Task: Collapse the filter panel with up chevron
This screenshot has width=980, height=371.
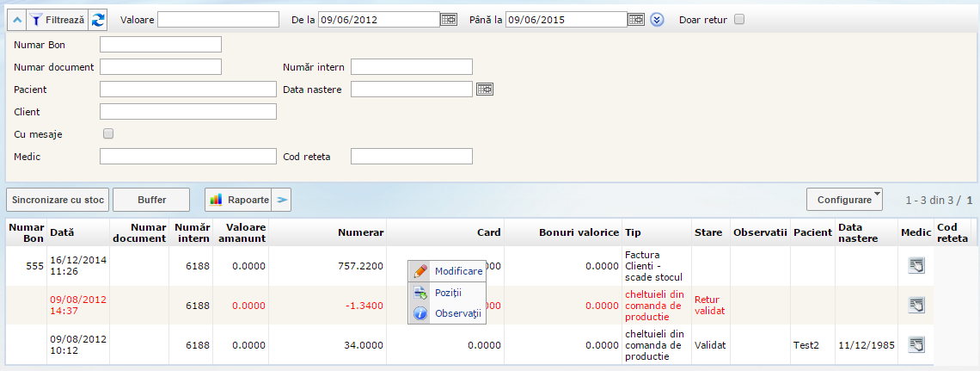Action: (16, 19)
